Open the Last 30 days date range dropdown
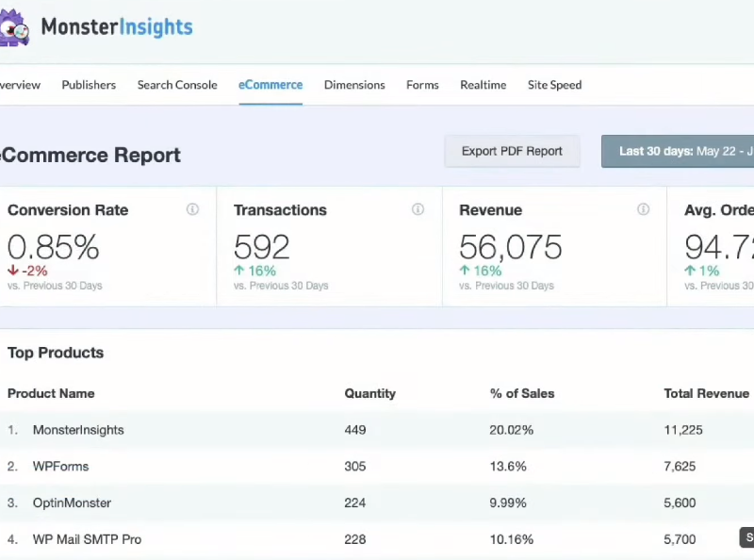 point(679,151)
